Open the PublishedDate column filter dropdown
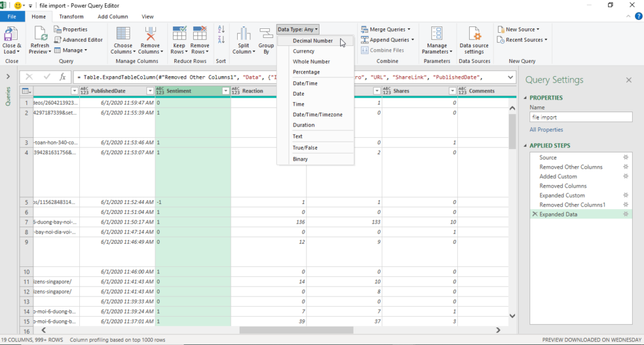 150,91
